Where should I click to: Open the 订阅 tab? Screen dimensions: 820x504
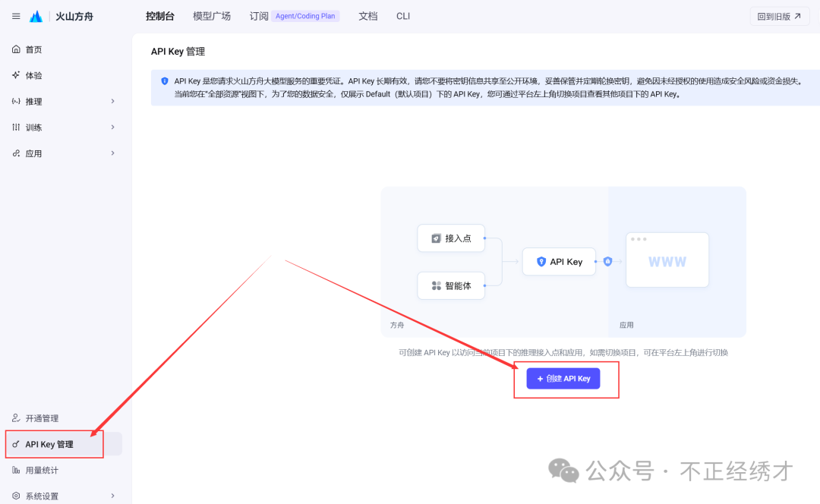pos(259,16)
